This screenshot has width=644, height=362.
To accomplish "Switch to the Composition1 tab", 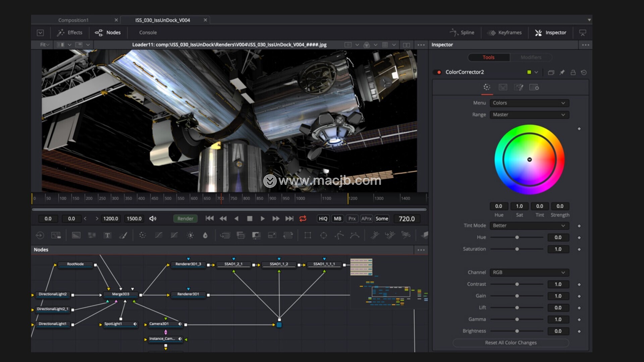I will click(x=73, y=20).
